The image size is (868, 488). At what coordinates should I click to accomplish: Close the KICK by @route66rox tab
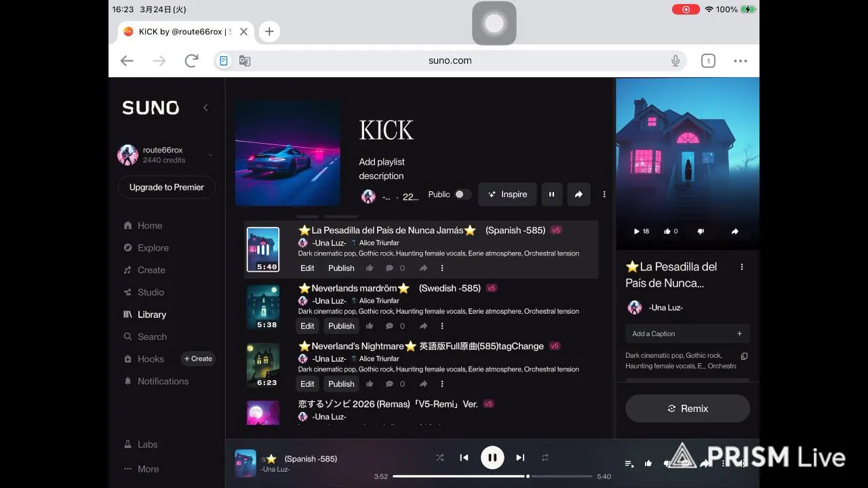243,31
